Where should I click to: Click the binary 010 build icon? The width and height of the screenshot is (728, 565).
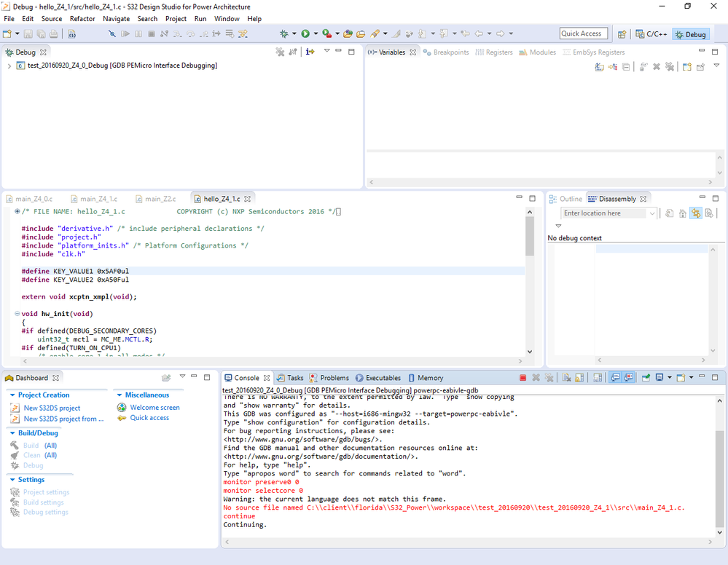[x=72, y=34]
